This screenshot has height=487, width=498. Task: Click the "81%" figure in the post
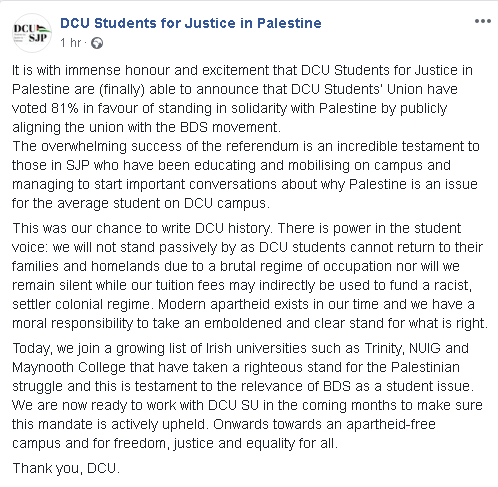[x=65, y=108]
